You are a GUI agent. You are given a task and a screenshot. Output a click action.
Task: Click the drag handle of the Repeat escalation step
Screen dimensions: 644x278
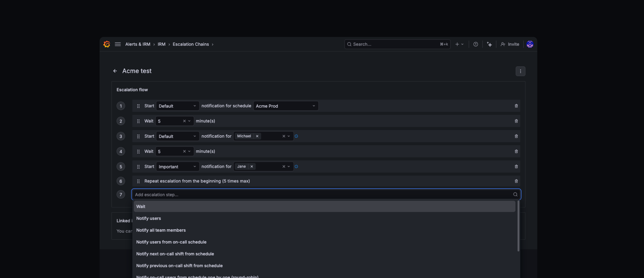(138, 181)
